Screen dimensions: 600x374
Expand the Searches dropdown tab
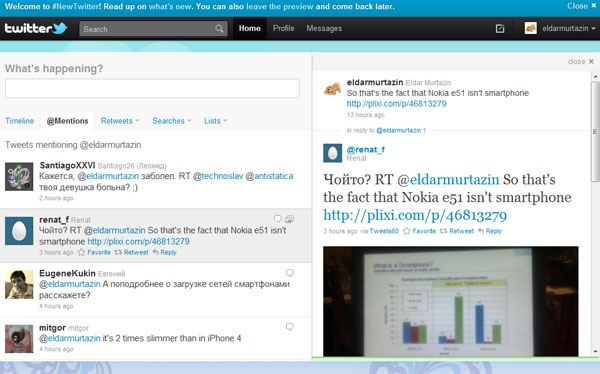pos(171,121)
